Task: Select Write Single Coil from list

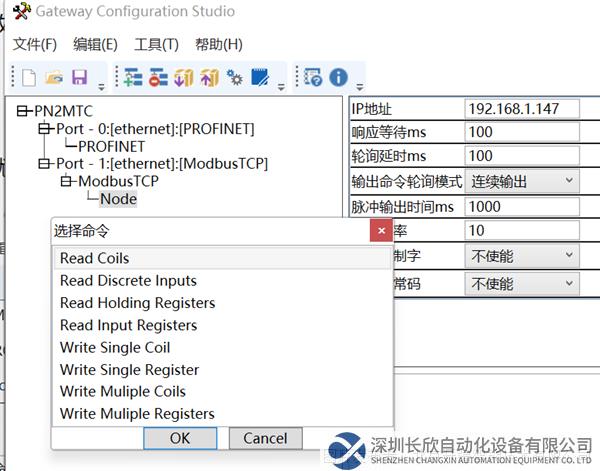Action: point(114,347)
